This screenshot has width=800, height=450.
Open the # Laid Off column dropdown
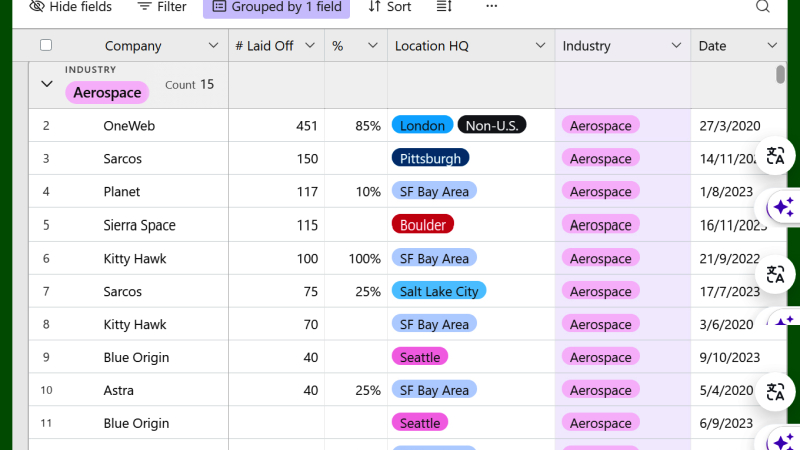[x=310, y=45]
